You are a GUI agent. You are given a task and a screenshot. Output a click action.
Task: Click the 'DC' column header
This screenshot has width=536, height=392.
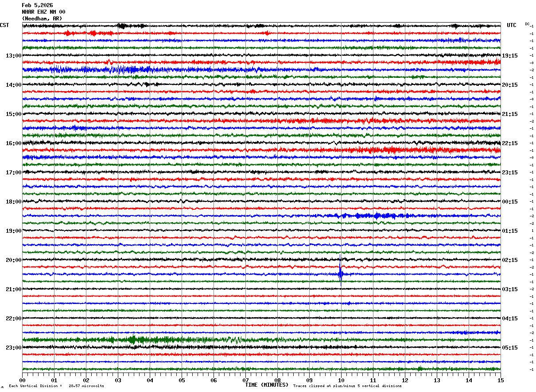coord(527,24)
